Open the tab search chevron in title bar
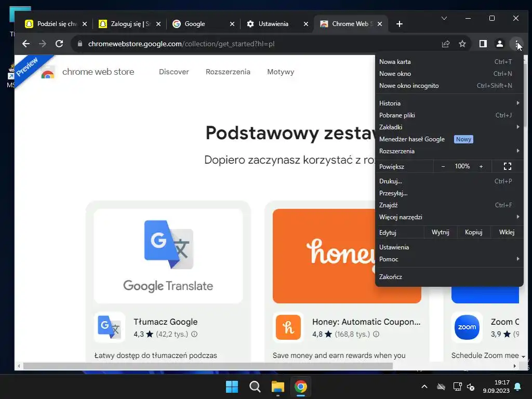The height and width of the screenshot is (399, 532). [x=444, y=18]
